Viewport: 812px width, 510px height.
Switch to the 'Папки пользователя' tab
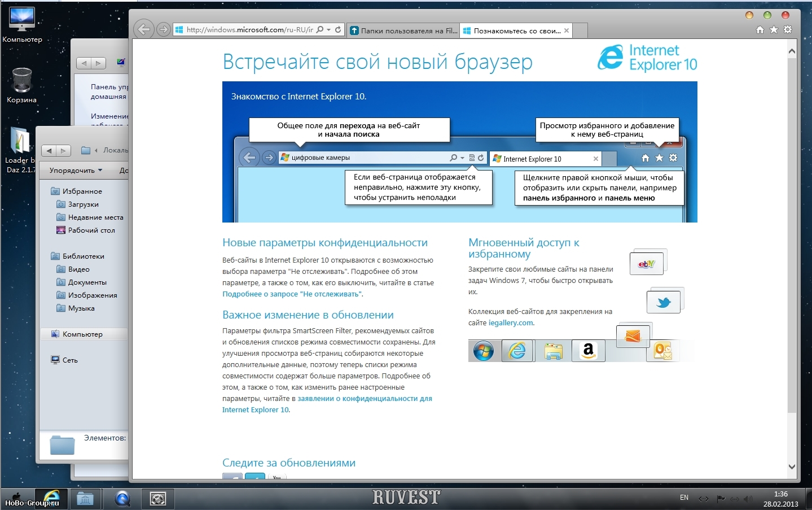tap(403, 30)
